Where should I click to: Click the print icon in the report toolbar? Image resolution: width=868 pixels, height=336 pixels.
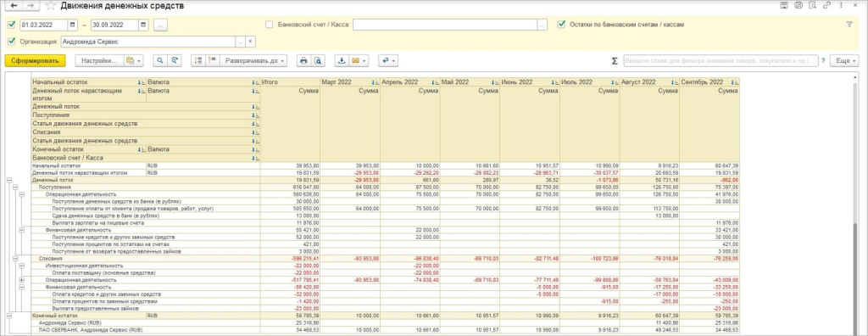pos(303,61)
